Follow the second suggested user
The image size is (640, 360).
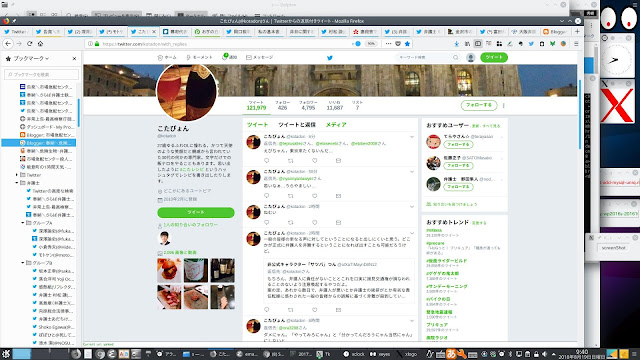(x=458, y=166)
